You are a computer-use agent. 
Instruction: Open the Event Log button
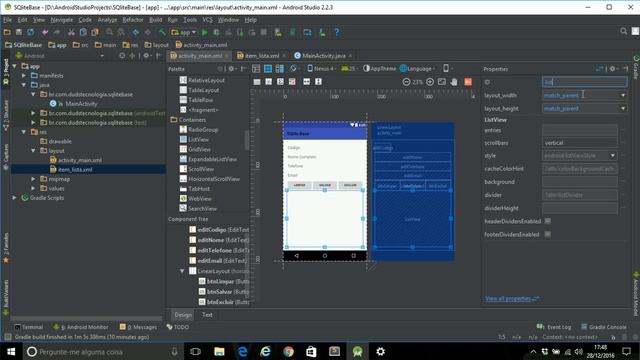click(554, 327)
